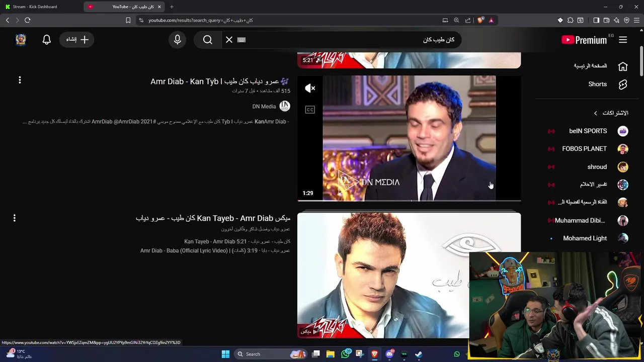Click the share page icon
Image resolution: width=644 pixels, height=362 pixels.
pos(468,20)
